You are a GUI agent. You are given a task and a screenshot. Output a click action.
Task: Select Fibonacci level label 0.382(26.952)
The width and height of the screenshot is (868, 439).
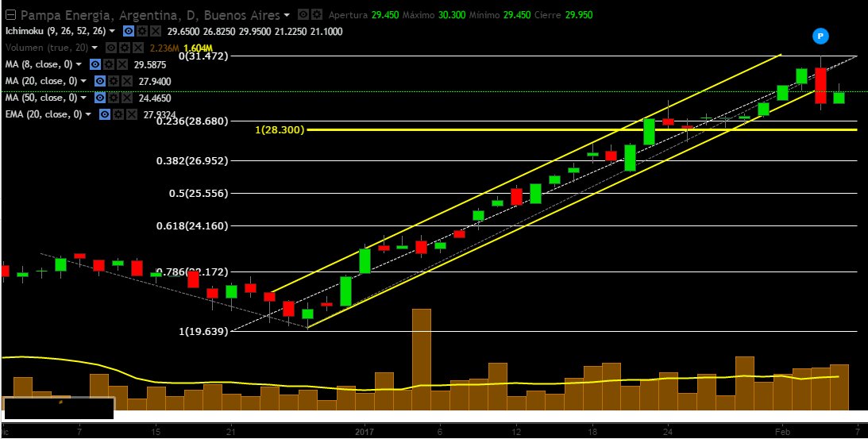192,161
